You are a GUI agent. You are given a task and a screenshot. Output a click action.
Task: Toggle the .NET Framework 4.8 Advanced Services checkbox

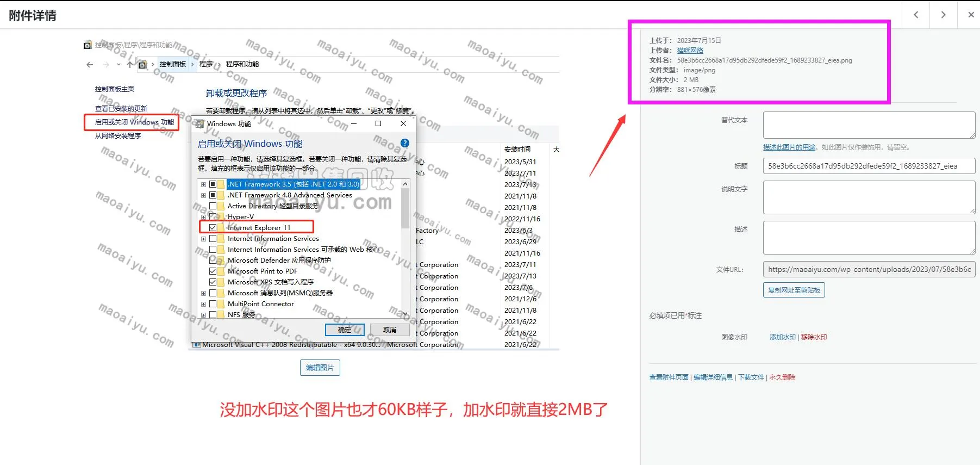213,195
